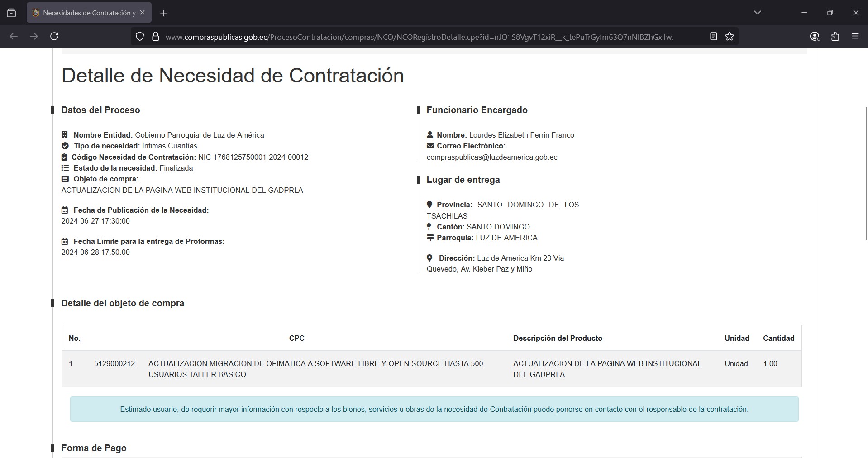Click the check icon beside Tipo de necesidad
The image size is (868, 458).
pos(65,146)
